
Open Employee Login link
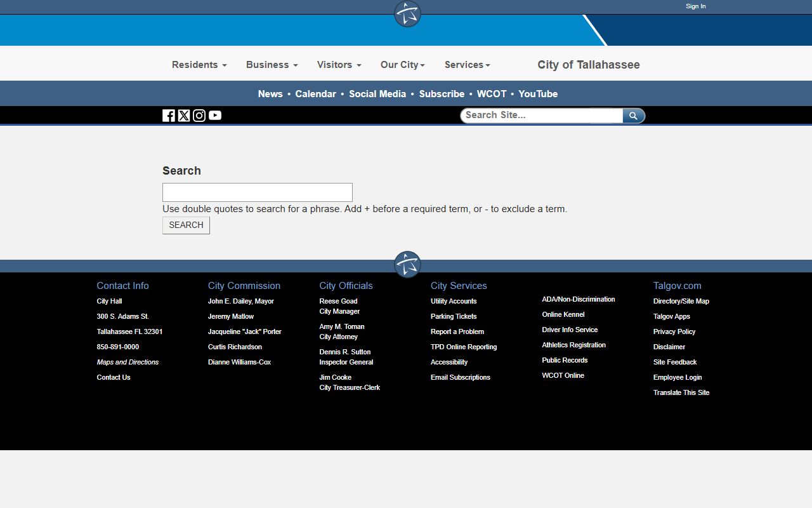678,377
